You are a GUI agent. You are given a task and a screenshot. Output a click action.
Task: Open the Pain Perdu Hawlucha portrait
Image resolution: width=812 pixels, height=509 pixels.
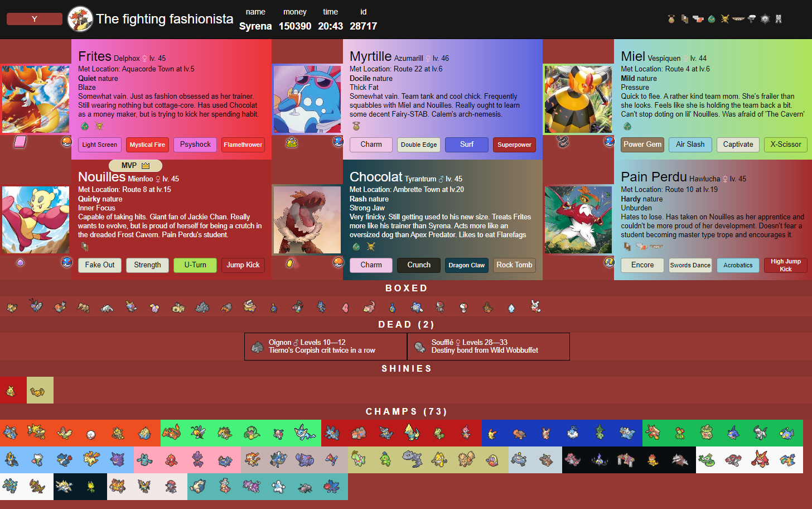tap(578, 220)
